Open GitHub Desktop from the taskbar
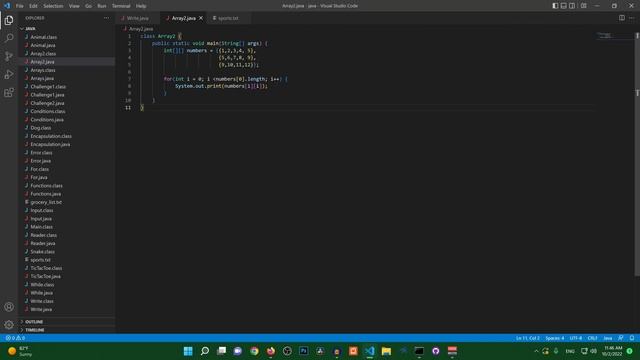The height and width of the screenshot is (360, 640). click(x=436, y=351)
